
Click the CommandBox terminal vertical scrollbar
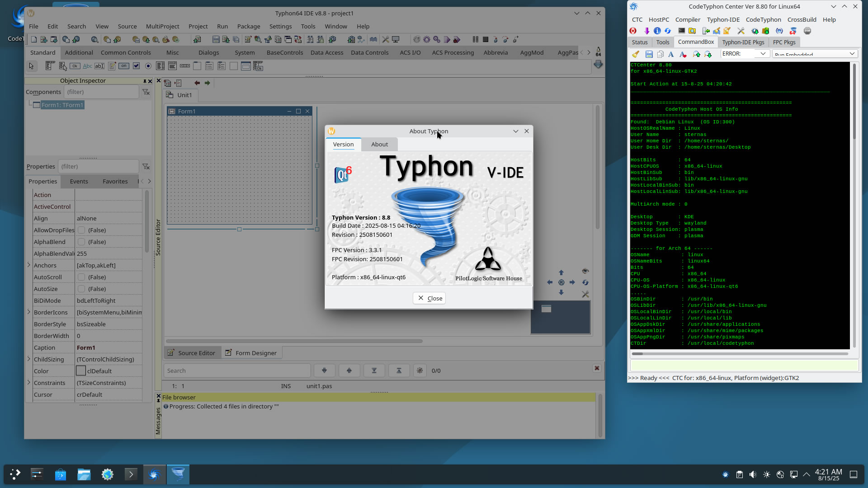[854, 101]
